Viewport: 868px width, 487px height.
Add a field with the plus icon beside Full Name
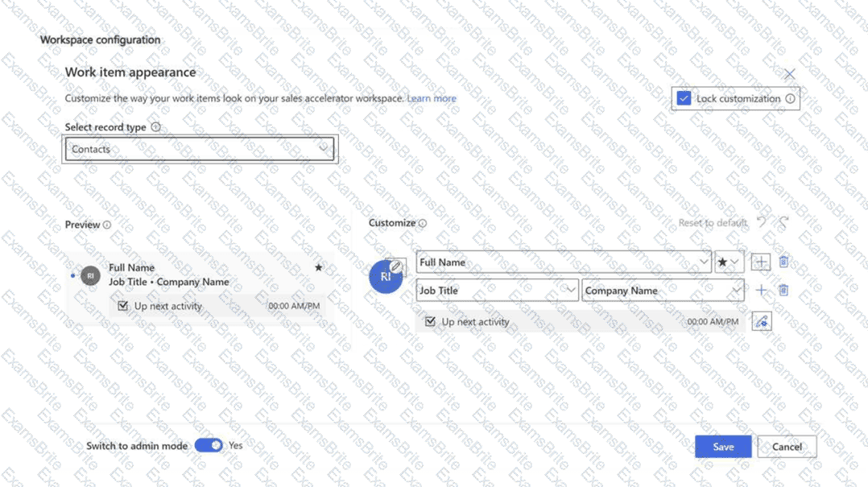coord(761,262)
